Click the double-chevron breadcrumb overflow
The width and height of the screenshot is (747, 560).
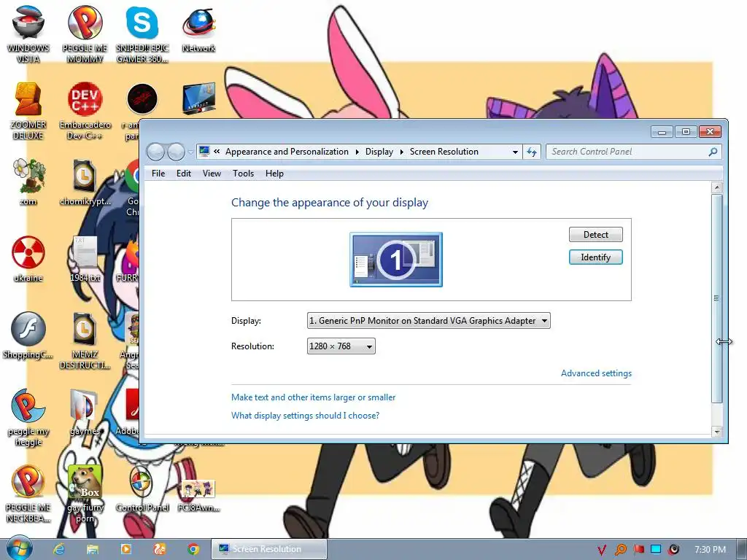point(217,152)
